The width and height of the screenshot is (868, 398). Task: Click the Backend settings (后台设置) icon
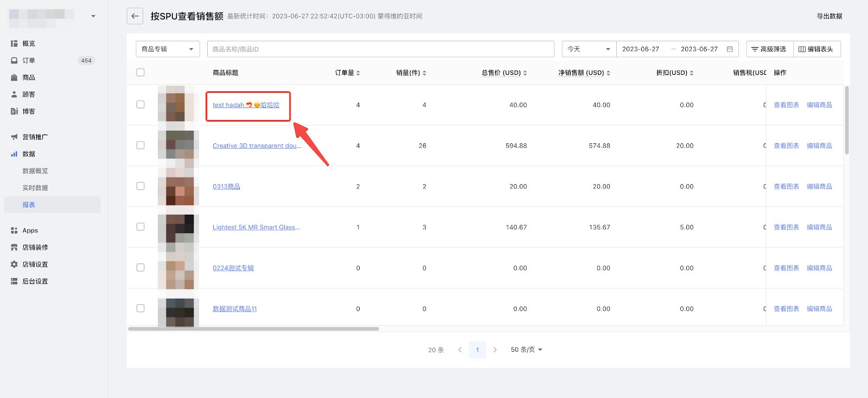(x=14, y=281)
